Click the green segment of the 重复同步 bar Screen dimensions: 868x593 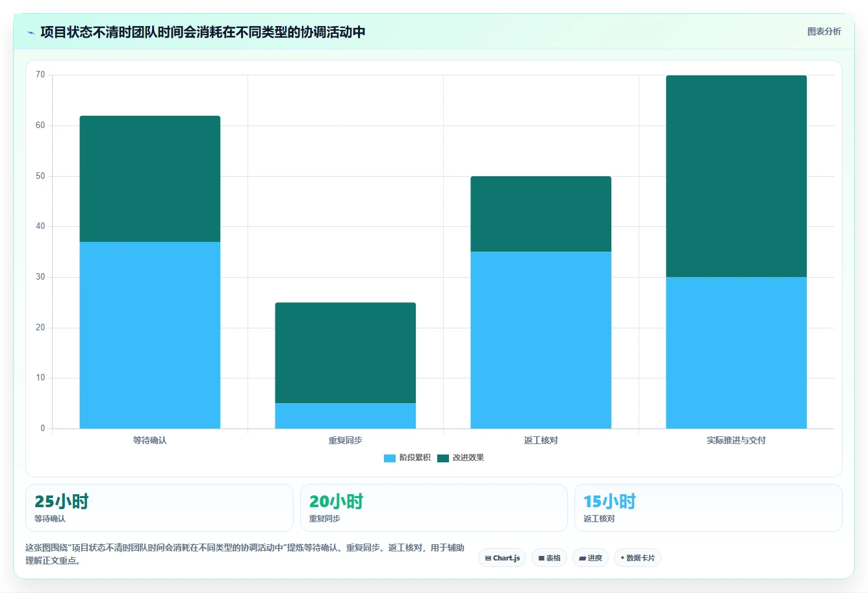pos(346,353)
